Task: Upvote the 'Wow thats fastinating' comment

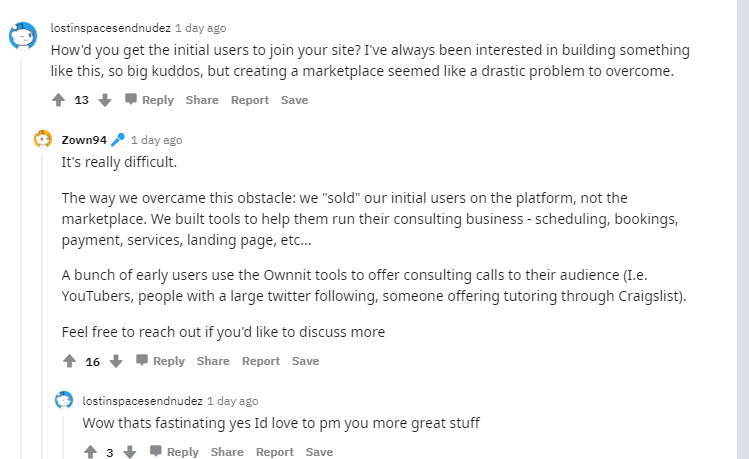Action: click(90, 452)
